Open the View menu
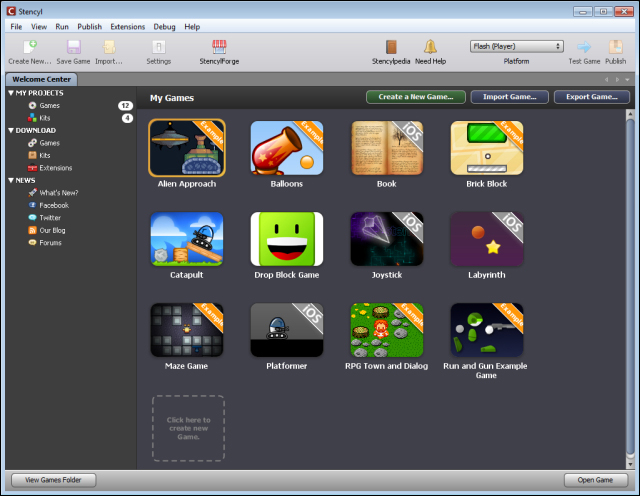This screenshot has height=496, width=640. pos(39,27)
